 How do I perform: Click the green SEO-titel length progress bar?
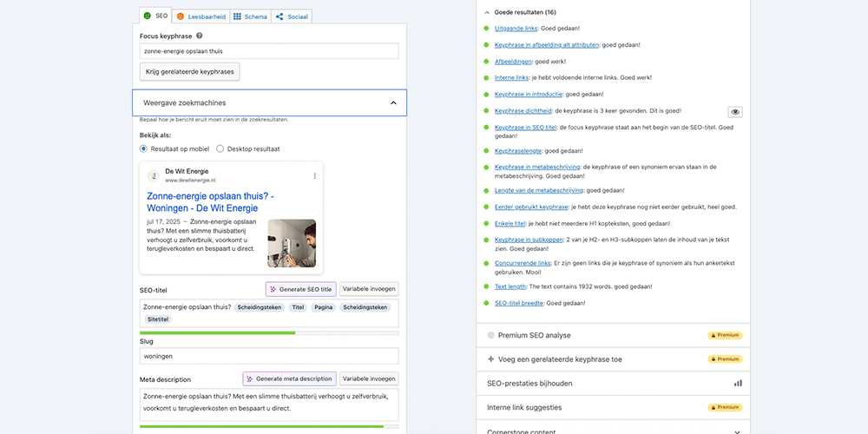click(217, 332)
